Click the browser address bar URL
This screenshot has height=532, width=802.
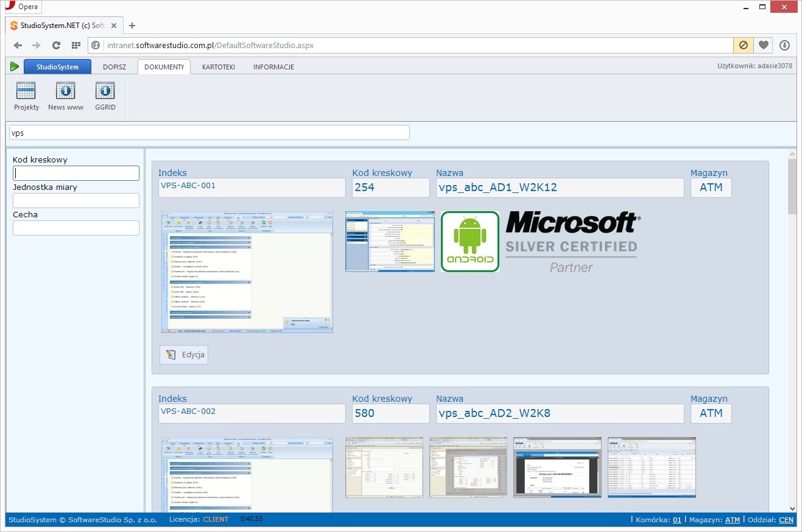click(x=210, y=45)
